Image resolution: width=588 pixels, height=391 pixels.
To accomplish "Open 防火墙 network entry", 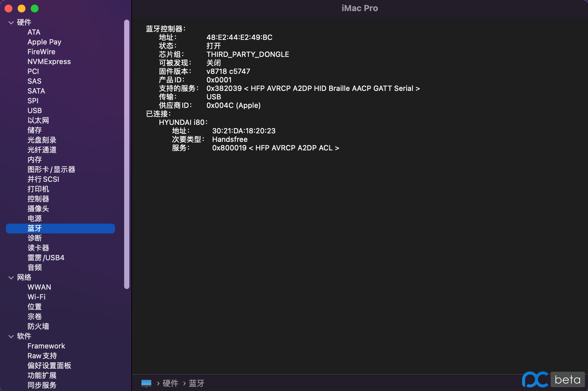I will 38,326.
